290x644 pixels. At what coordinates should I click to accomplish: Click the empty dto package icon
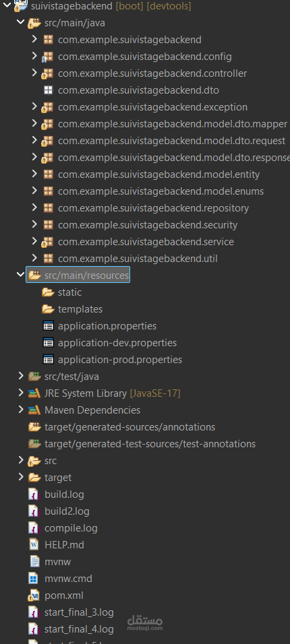coord(48,90)
